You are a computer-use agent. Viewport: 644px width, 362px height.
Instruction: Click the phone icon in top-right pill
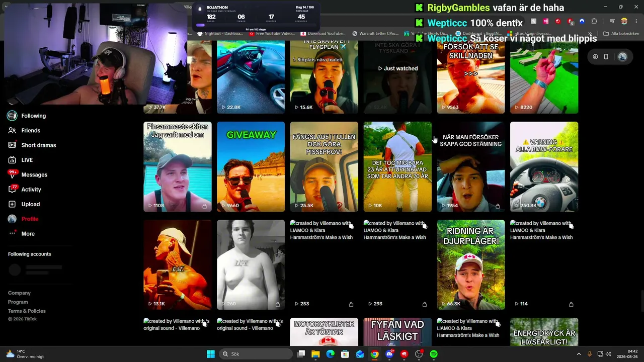[x=606, y=57]
